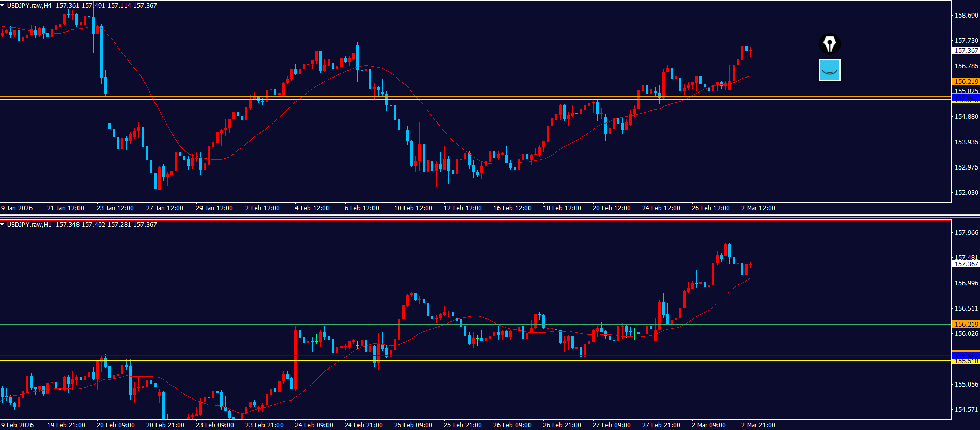Select the dashed orange line on H4 chart
Screen dimensions: 980x430
465,81
